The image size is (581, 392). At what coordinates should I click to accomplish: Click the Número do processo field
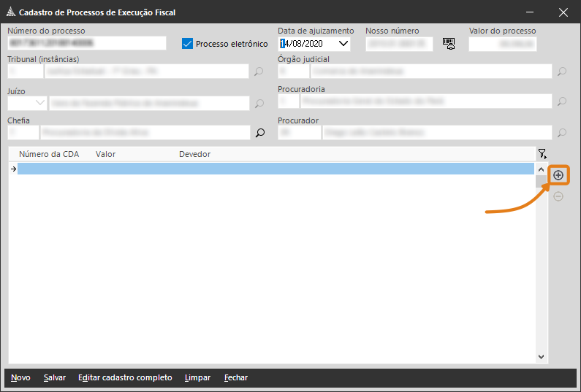(x=87, y=43)
